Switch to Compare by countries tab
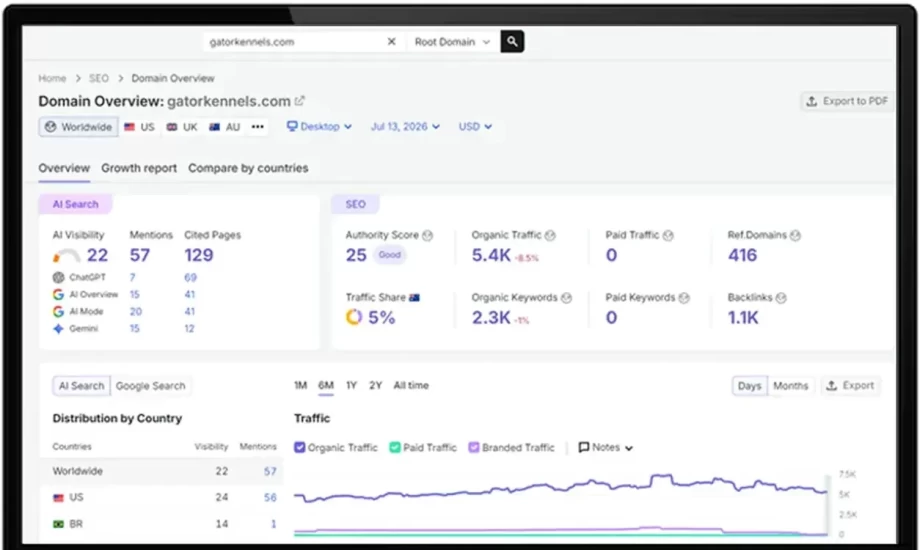This screenshot has width=920, height=550. coord(248,168)
